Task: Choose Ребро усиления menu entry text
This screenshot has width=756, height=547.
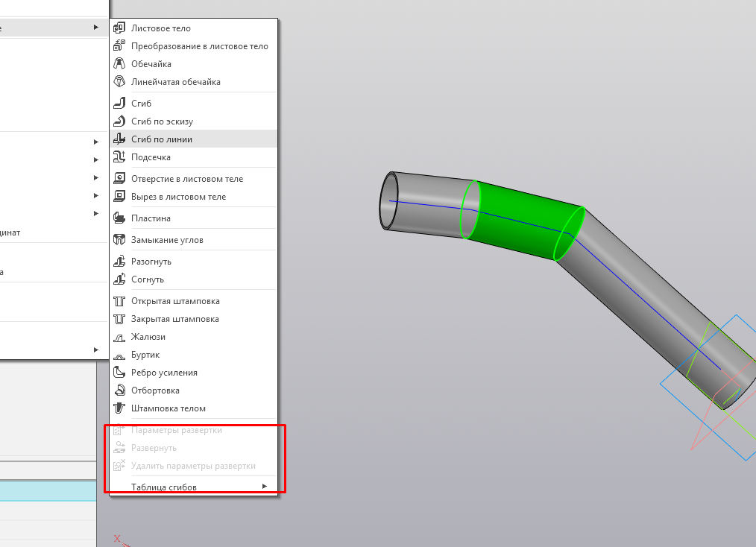Action: click(164, 373)
